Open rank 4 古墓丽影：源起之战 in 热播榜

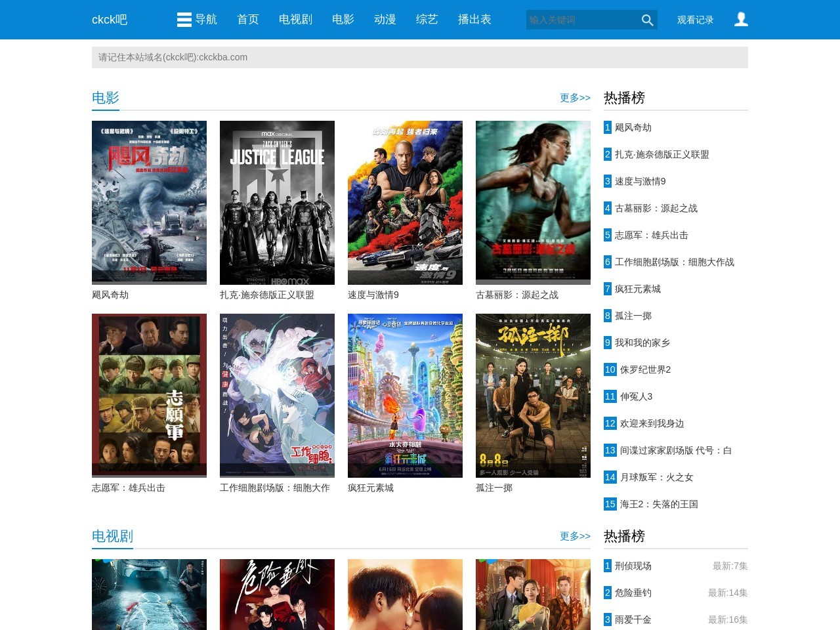click(656, 208)
